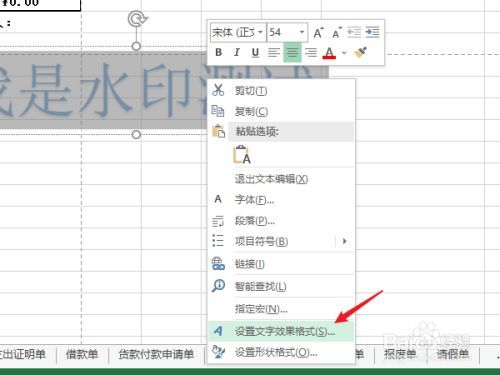Screen dimensions: 500x375
Task: Select the format painter brush icon
Action: tap(360, 52)
